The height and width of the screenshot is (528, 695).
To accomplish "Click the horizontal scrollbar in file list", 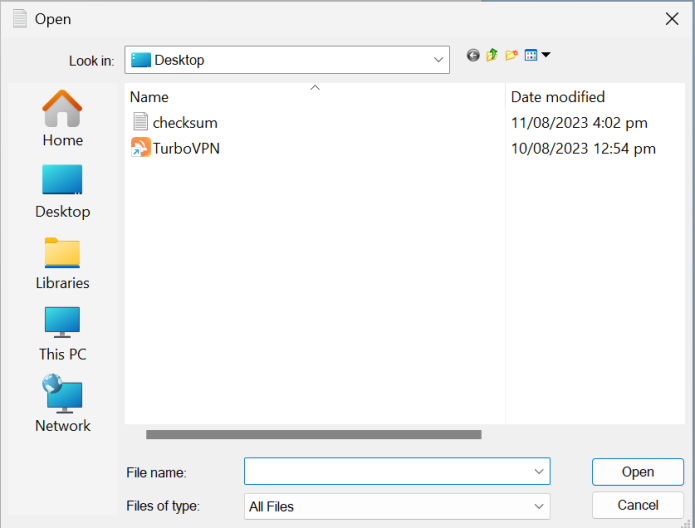I will click(x=314, y=434).
